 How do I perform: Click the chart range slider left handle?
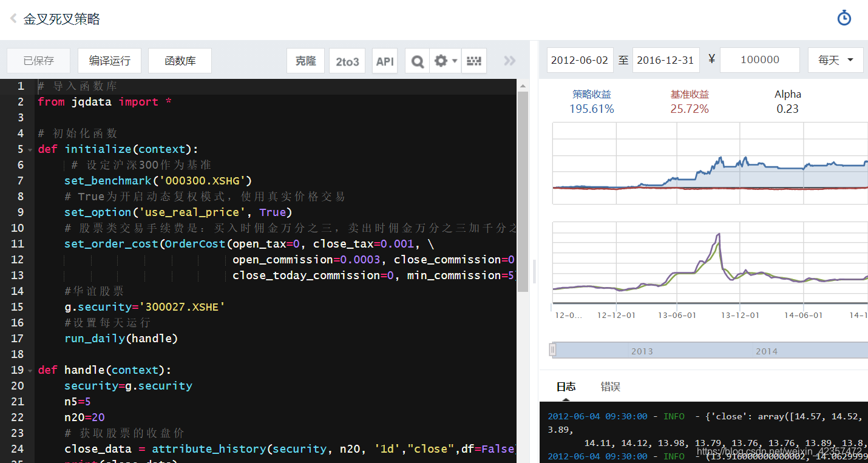pos(552,350)
